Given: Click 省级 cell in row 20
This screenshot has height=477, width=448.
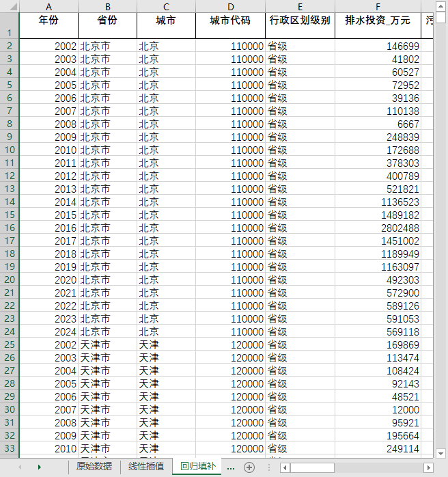Looking at the screenshot, I should (x=300, y=280).
